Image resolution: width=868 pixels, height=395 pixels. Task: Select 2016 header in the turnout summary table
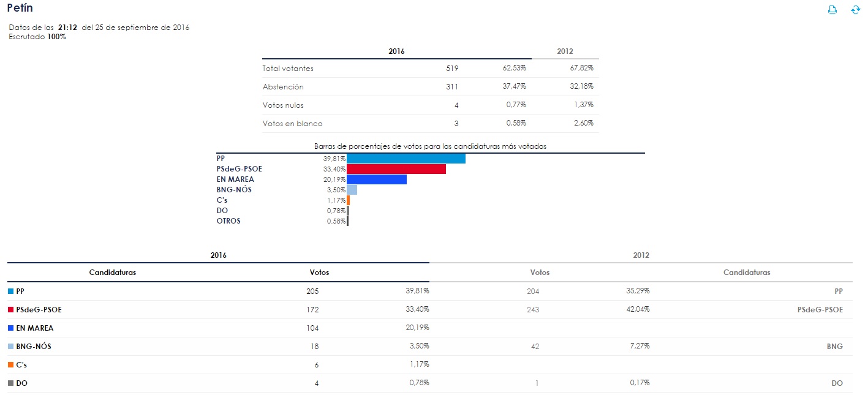(396, 51)
